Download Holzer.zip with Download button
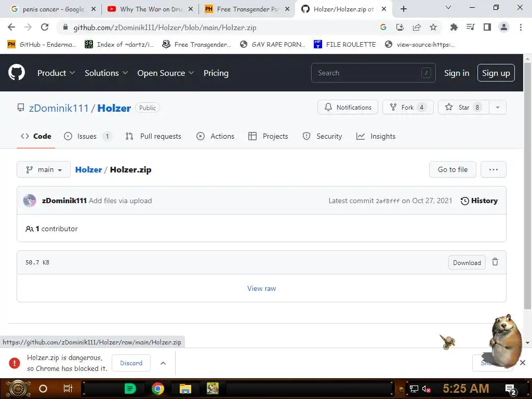Image resolution: width=532 pixels, height=399 pixels. (467, 262)
